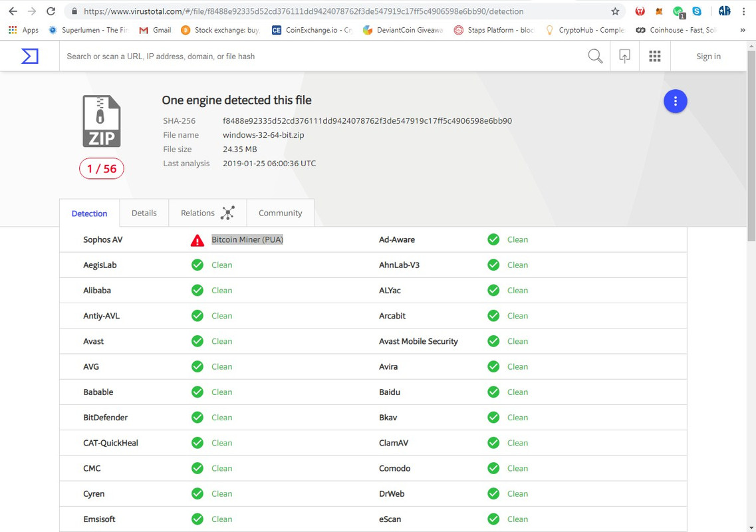Reload the VirusTotal page
The height and width of the screenshot is (532, 756).
(51, 11)
